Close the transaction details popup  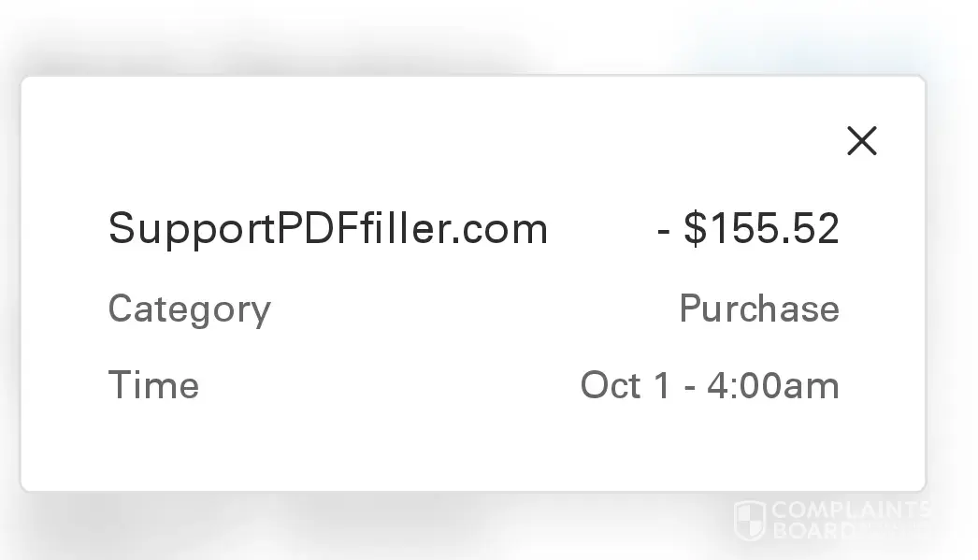tap(861, 141)
